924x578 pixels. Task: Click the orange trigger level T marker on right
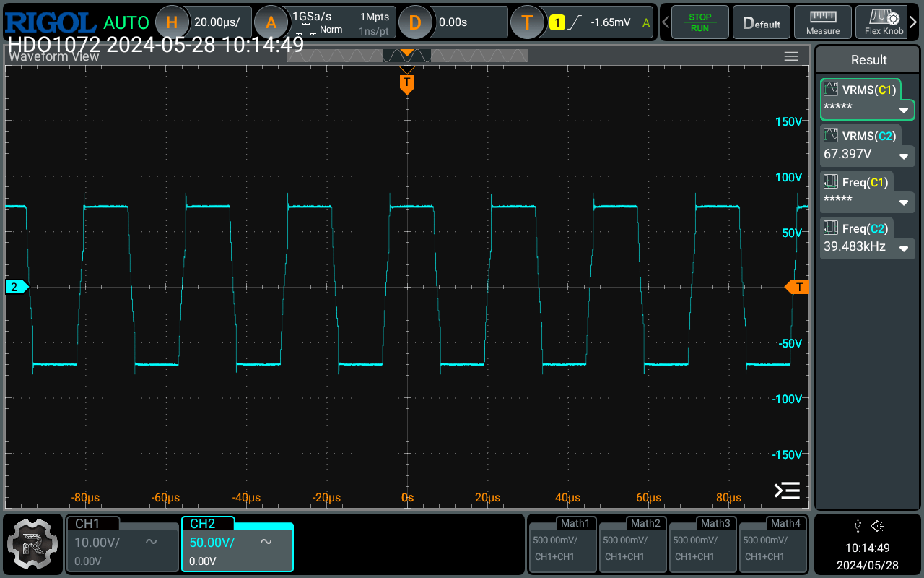point(797,287)
